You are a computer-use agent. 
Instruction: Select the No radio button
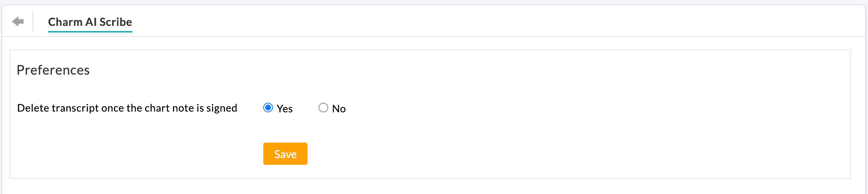point(323,108)
